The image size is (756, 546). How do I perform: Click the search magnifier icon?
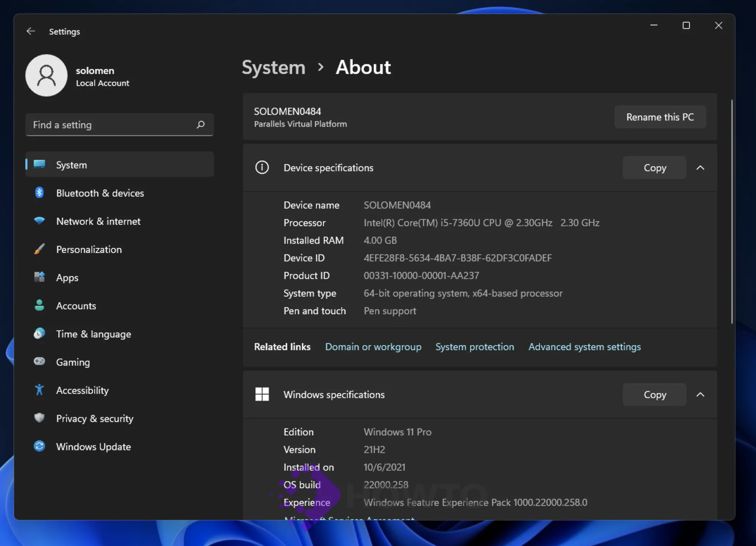[x=201, y=124]
